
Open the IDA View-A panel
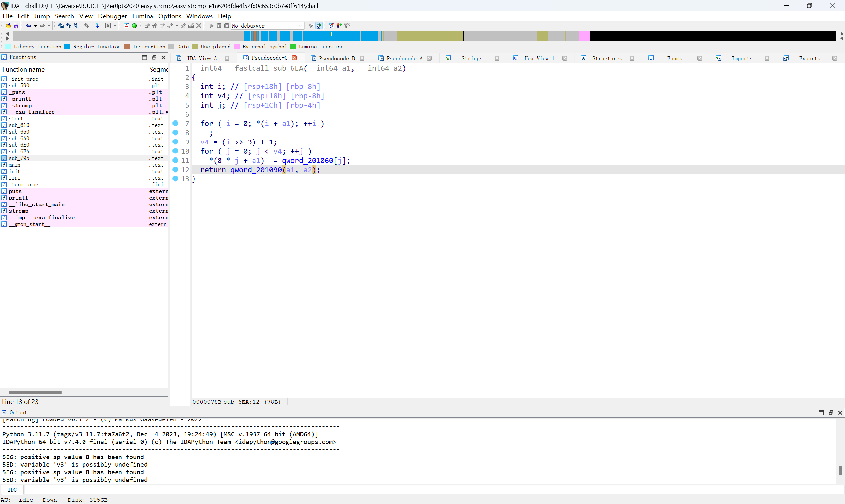coord(201,58)
